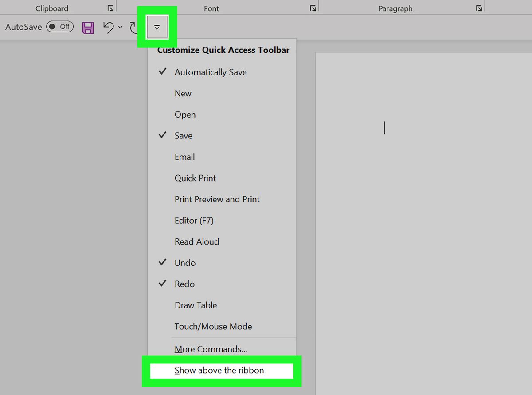Viewport: 532px width, 395px height.
Task: Open the Customize Quick Access Toolbar dropdown
Action: click(x=157, y=27)
